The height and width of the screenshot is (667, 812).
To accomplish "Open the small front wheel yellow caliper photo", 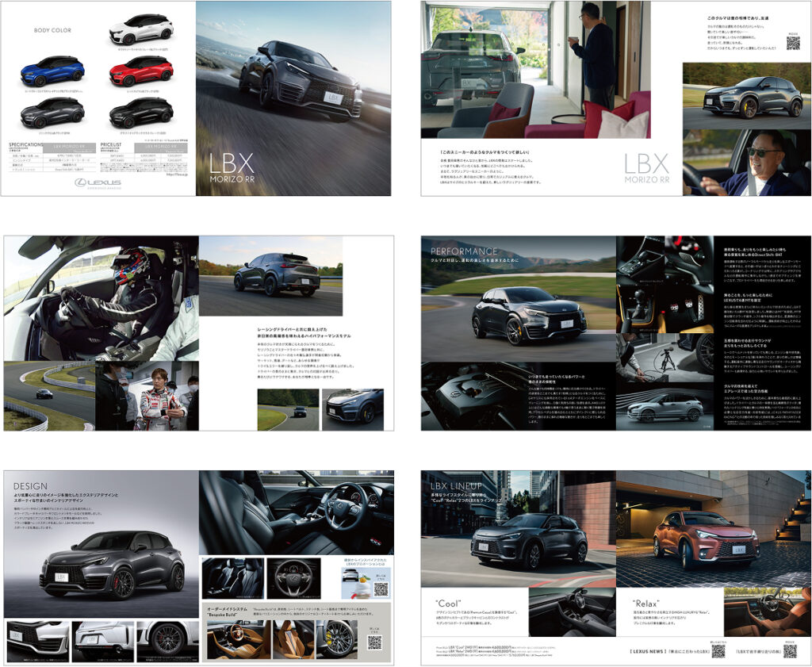I will 353,409.
